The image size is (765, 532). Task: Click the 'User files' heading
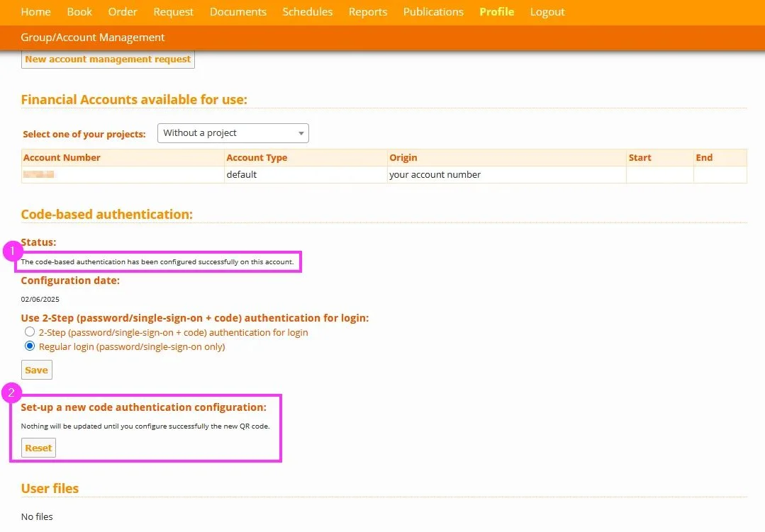[x=50, y=489]
